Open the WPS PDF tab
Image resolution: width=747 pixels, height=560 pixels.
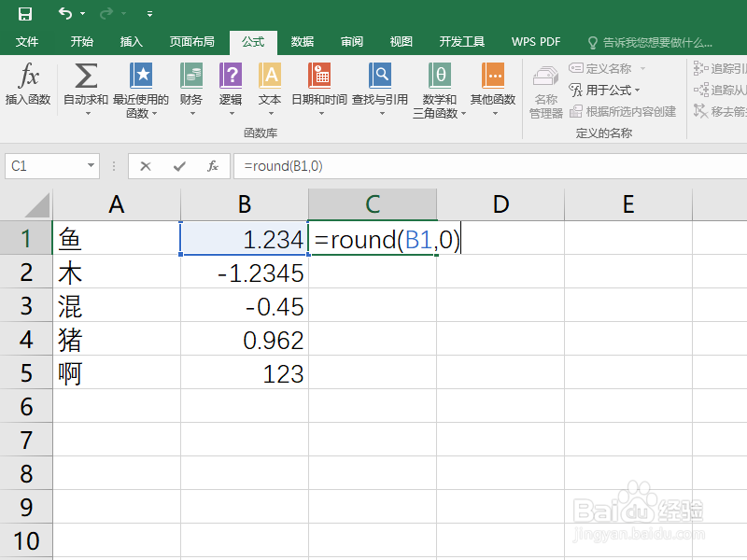[x=536, y=42]
